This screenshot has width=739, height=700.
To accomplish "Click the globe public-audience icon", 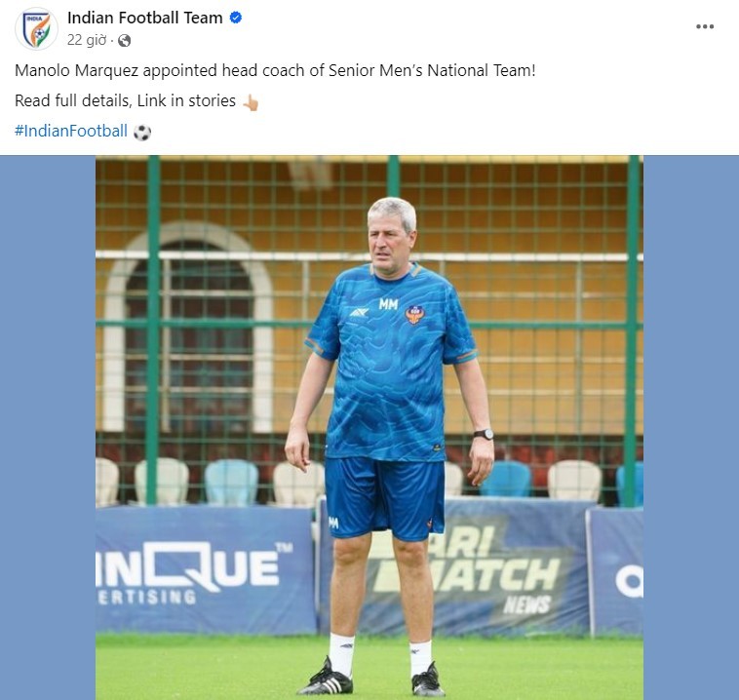I will 125,41.
